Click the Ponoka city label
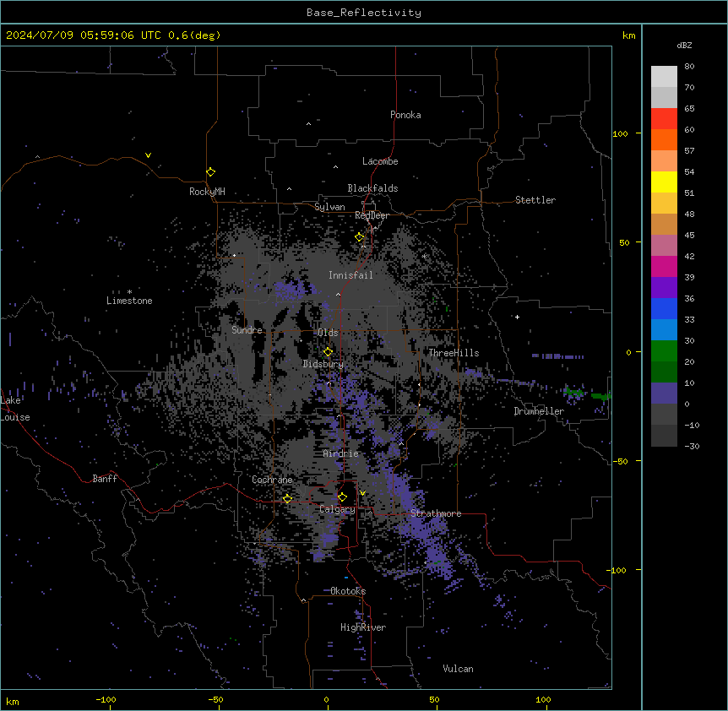The image size is (728, 711). [x=405, y=115]
